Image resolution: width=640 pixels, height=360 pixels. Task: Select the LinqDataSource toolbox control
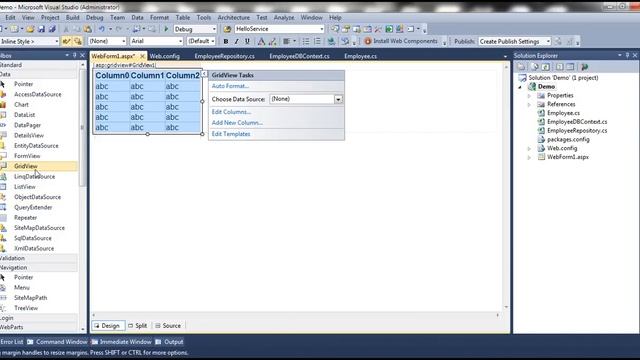pos(34,176)
